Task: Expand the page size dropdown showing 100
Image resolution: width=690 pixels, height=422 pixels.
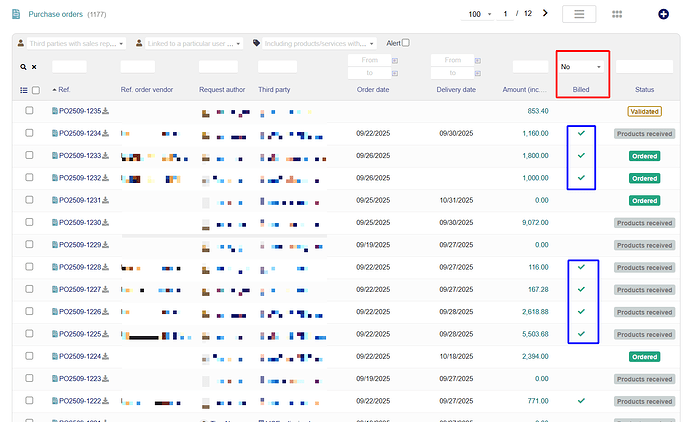Action: click(479, 14)
